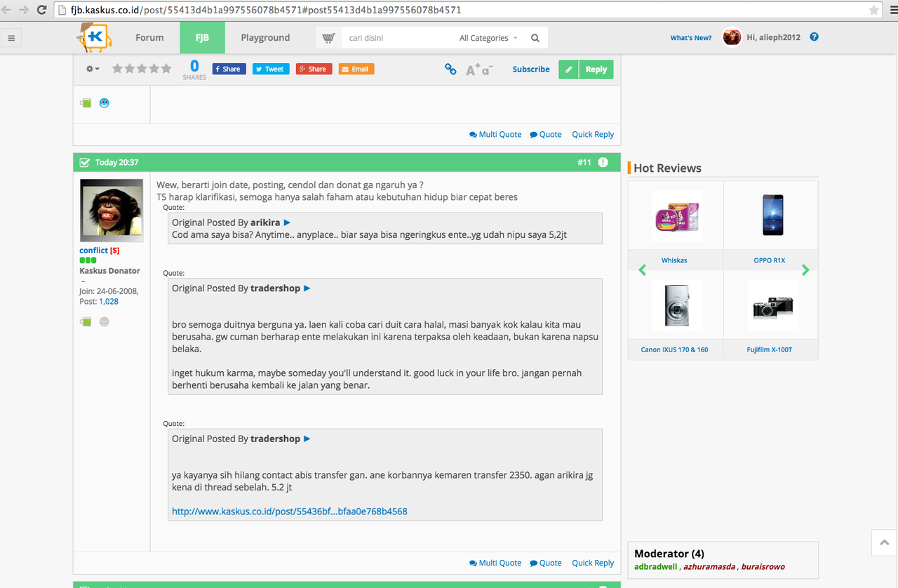
Task: Click the green Reply button
Action: (596, 69)
